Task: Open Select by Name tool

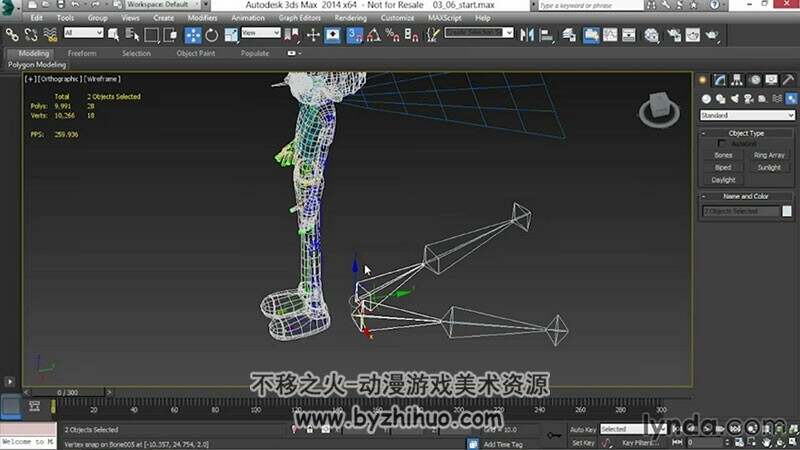Action: tap(132, 35)
